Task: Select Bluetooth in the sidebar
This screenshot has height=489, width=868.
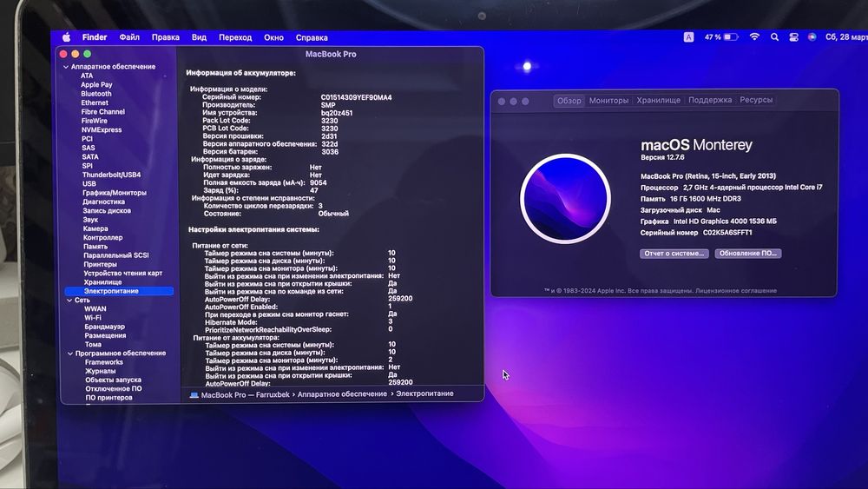Action: click(95, 94)
